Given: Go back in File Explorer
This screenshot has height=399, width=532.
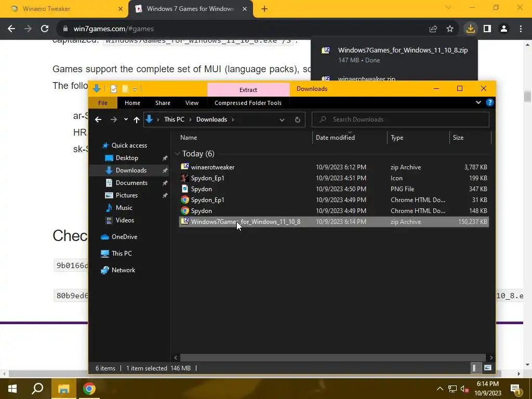Looking at the screenshot, I should [x=98, y=119].
